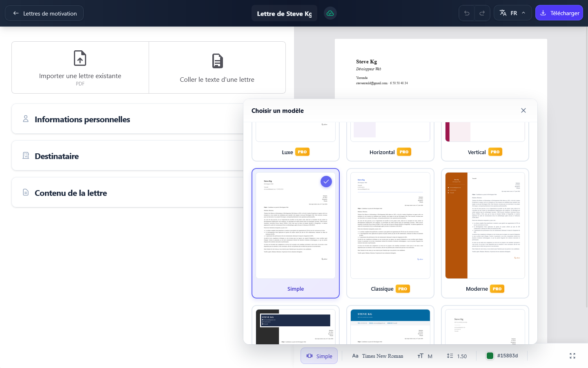This screenshot has height=368, width=588.
Task: Open the Times New Roman font dropdown
Action: point(378,356)
